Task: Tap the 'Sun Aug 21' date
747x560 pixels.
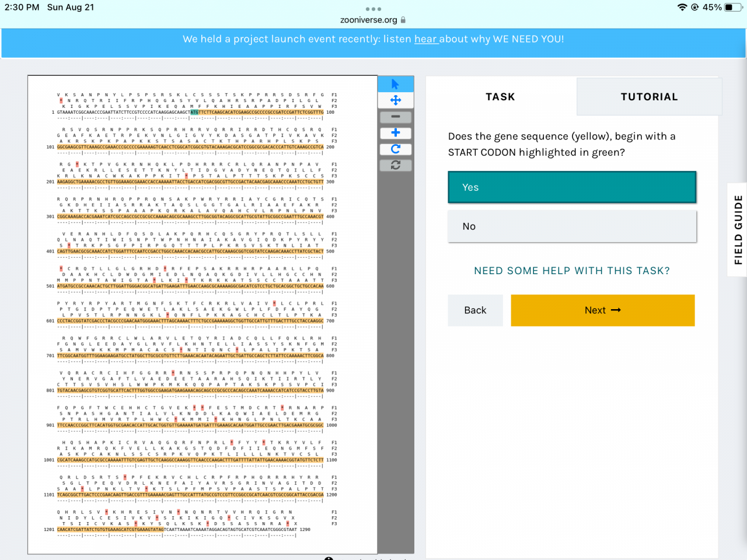Action: (71, 8)
